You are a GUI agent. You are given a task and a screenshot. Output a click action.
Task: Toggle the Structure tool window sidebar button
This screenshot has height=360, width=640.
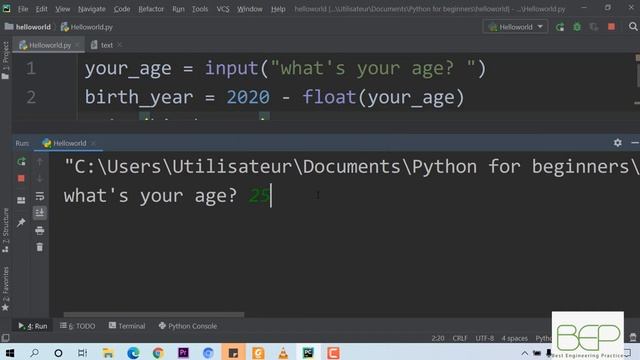tap(5, 231)
